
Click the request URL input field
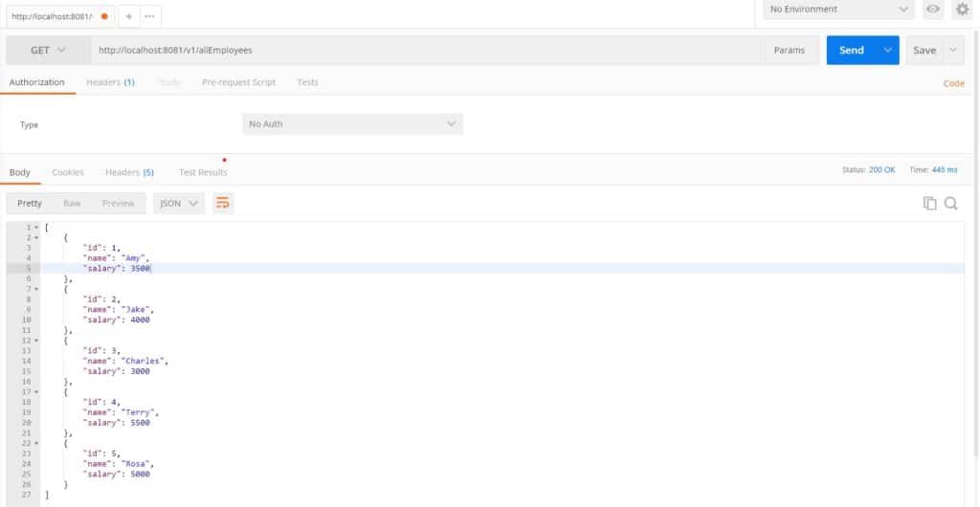point(421,51)
